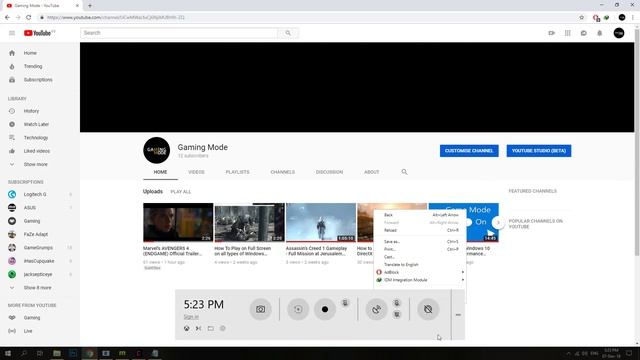
Task: Open Live under More from YouTube
Action: [40, 331]
